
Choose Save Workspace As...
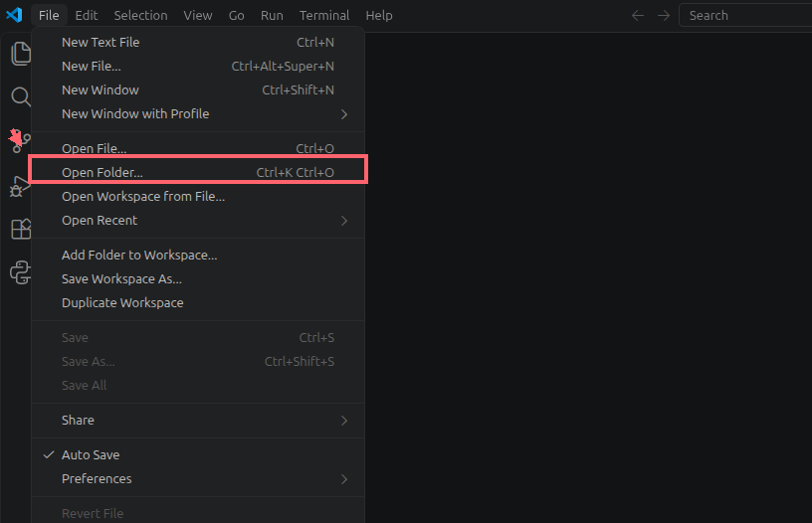point(198,278)
